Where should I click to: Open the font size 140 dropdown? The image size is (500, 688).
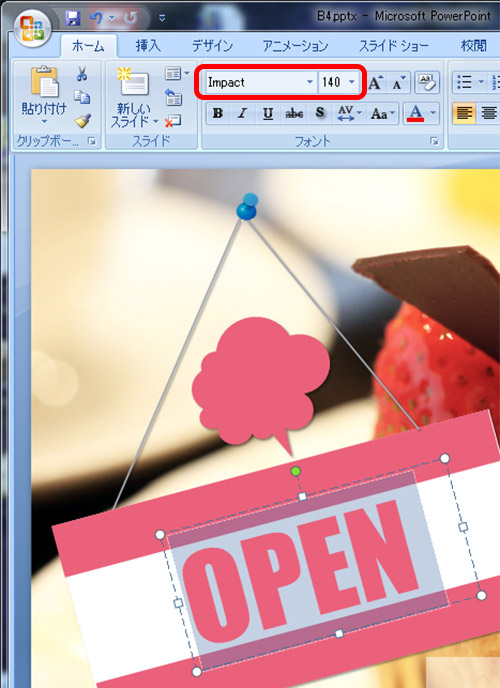pos(351,82)
